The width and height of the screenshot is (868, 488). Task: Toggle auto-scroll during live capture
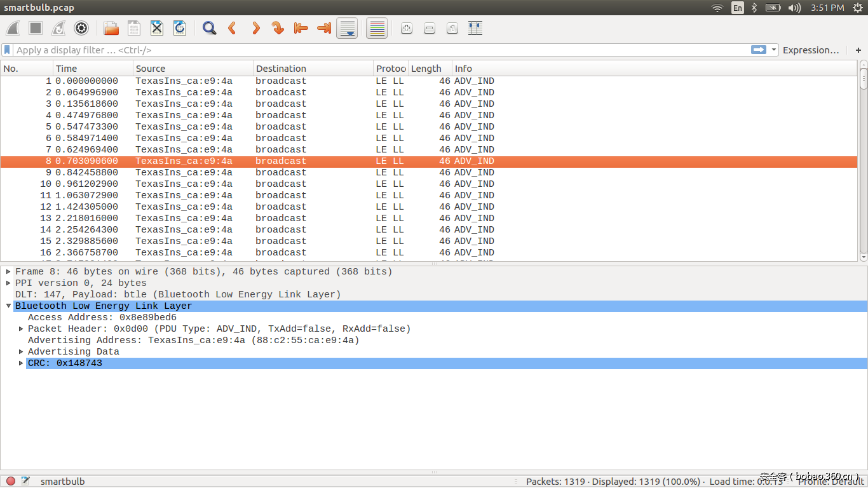pos(347,28)
